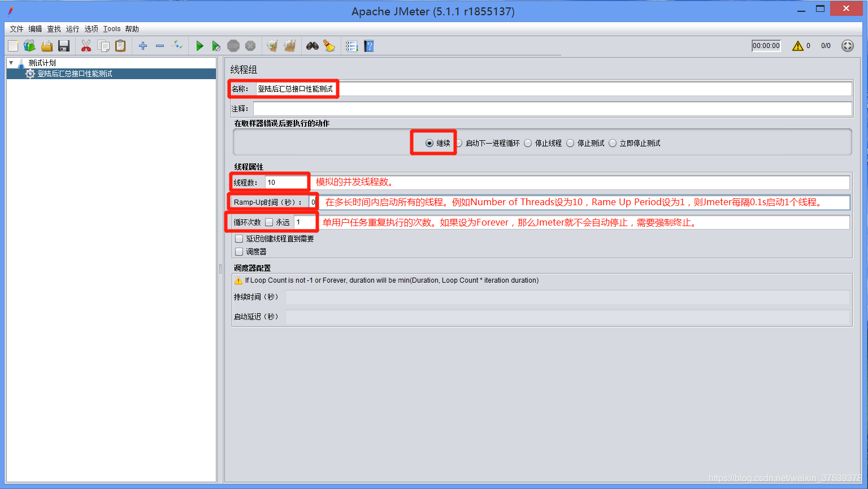This screenshot has height=489, width=868.
Task: Click the 注释 comments input field
Action: (x=553, y=109)
